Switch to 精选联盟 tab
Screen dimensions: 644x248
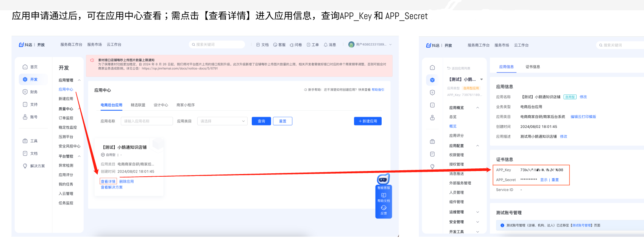(138, 105)
